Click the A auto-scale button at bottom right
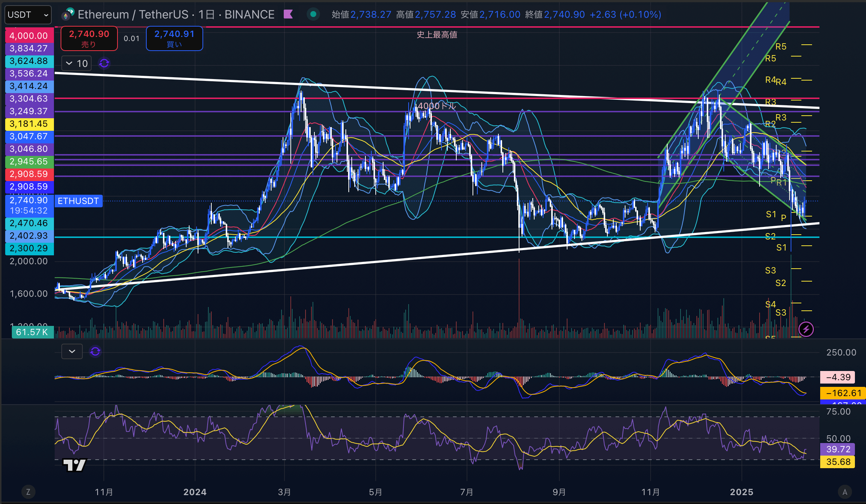 click(x=845, y=492)
